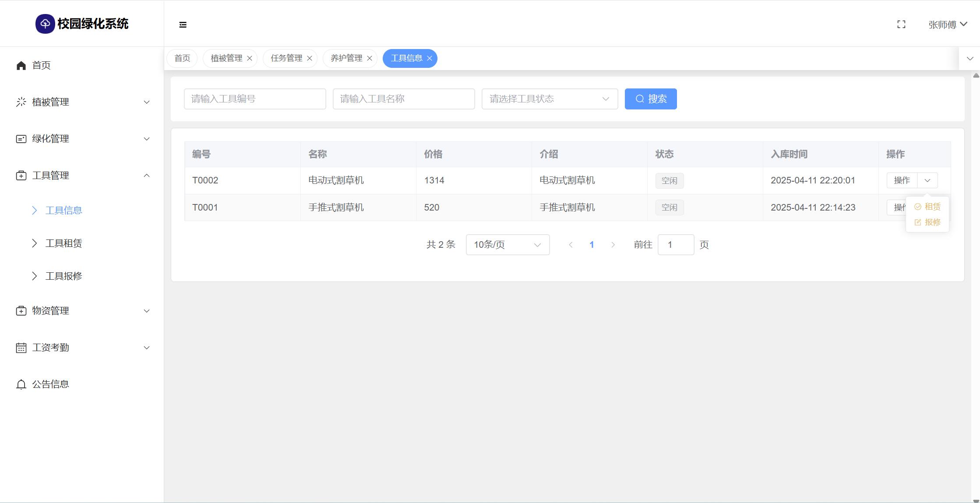The image size is (980, 503).
Task: Close the 植被管理 tab
Action: pyautogui.click(x=250, y=58)
